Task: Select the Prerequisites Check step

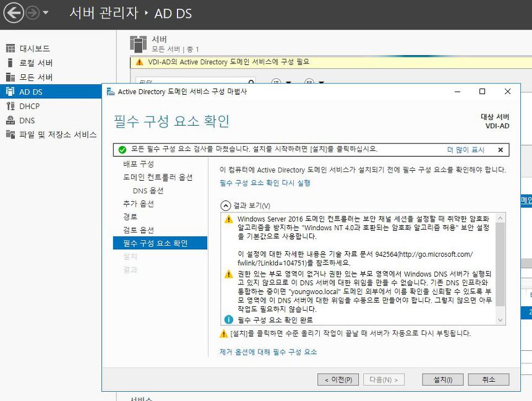Action: 160,243
